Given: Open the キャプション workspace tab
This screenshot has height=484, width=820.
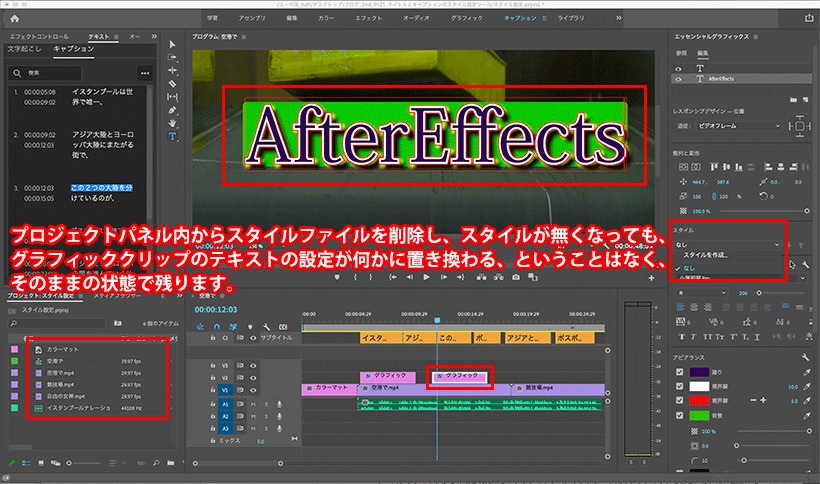Looking at the screenshot, I should click(x=520, y=18).
